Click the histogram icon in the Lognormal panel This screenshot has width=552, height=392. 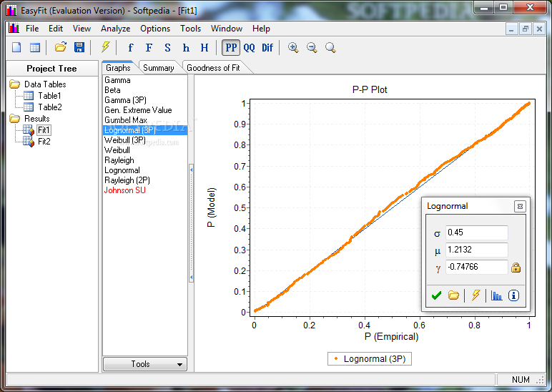(496, 295)
